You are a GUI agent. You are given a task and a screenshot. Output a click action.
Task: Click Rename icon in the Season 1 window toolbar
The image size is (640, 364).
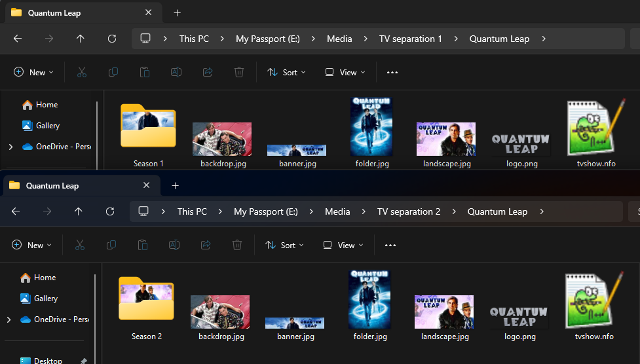point(176,72)
